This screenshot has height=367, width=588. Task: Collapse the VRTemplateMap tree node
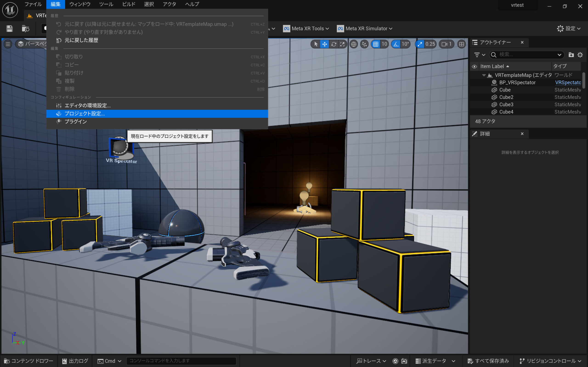(x=483, y=75)
